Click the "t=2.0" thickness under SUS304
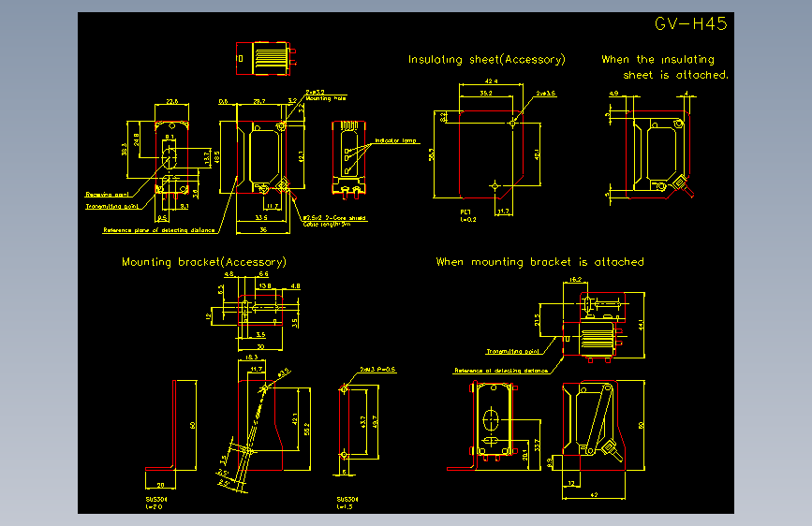This screenshot has width=812, height=526. point(154,507)
